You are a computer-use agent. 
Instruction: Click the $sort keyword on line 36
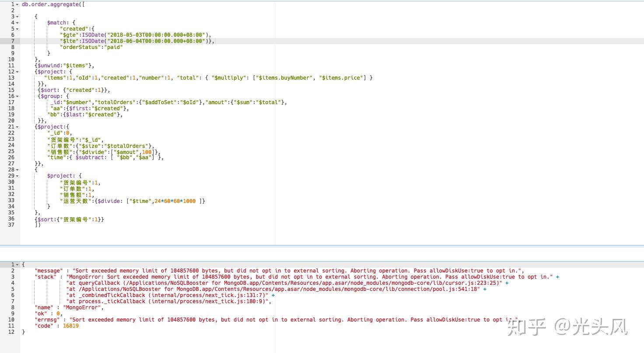[x=46, y=220]
